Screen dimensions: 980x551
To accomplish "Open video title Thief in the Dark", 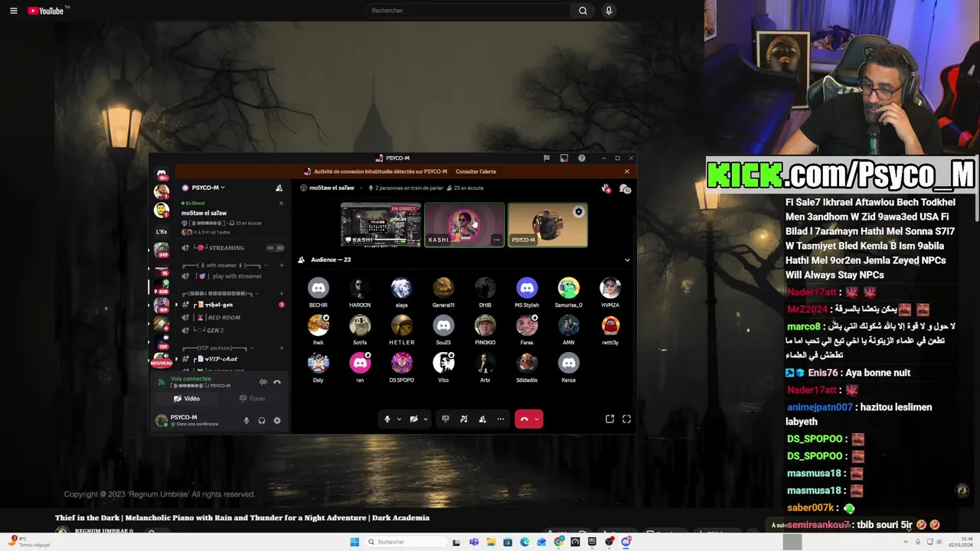I will pos(242,518).
